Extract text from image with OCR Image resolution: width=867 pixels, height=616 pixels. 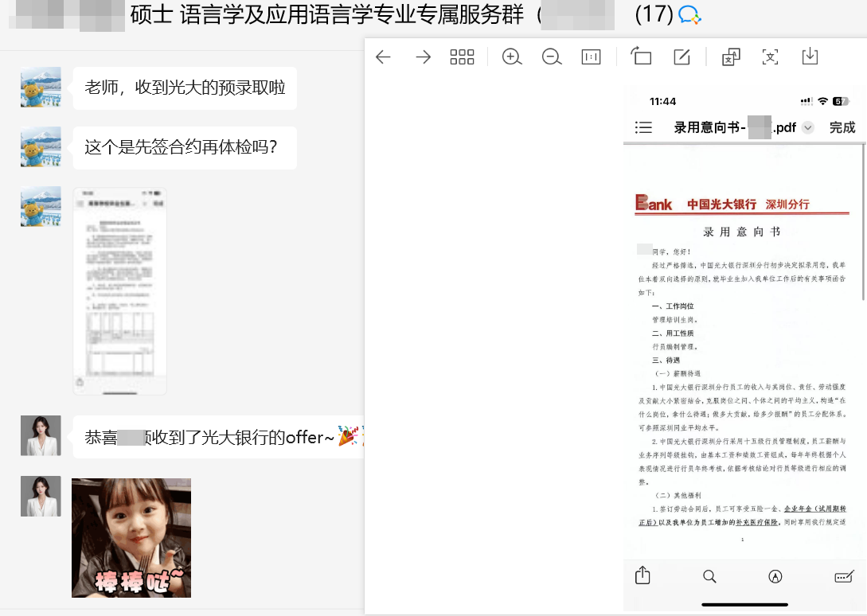[x=770, y=57]
